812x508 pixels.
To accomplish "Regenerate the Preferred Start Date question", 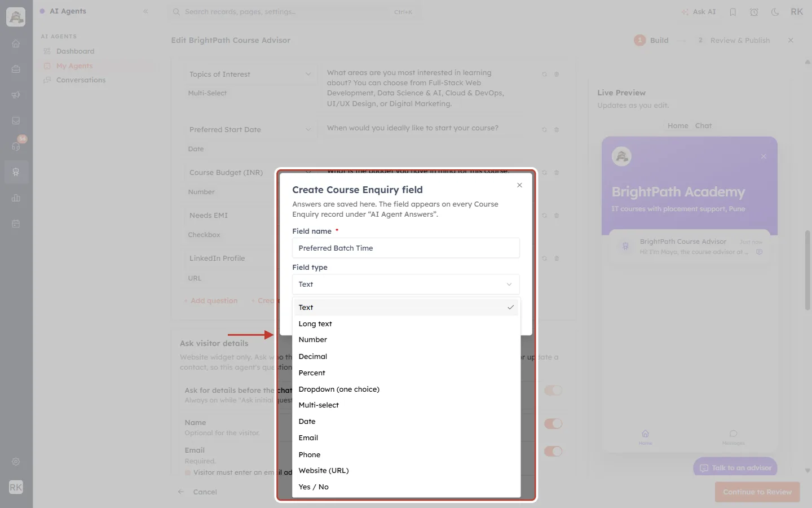I will pyautogui.click(x=544, y=129).
